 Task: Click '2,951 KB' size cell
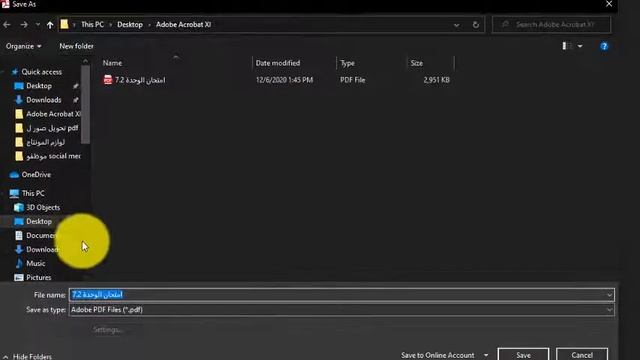pyautogui.click(x=436, y=80)
